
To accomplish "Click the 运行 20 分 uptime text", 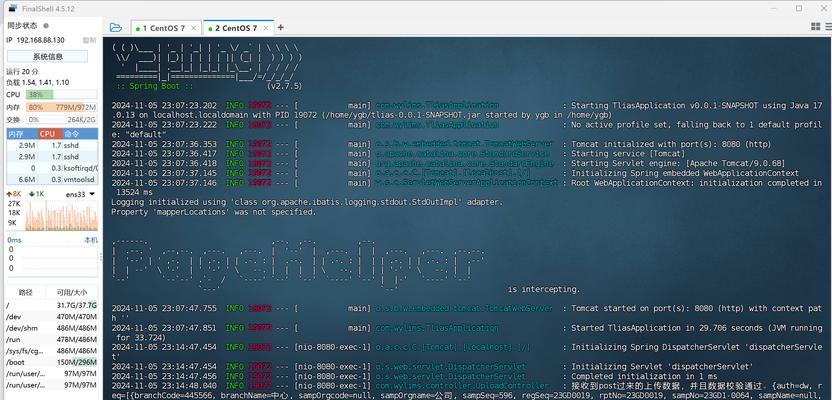I will tap(22, 72).
